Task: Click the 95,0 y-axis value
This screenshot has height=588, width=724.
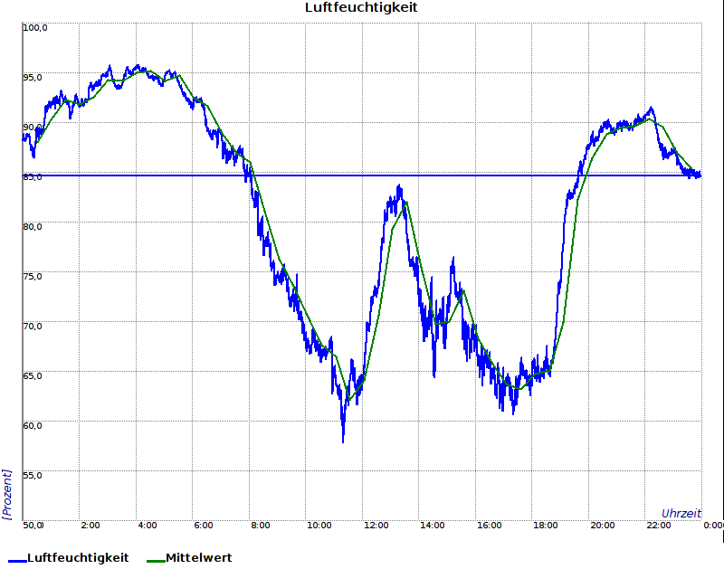Action: (33, 78)
